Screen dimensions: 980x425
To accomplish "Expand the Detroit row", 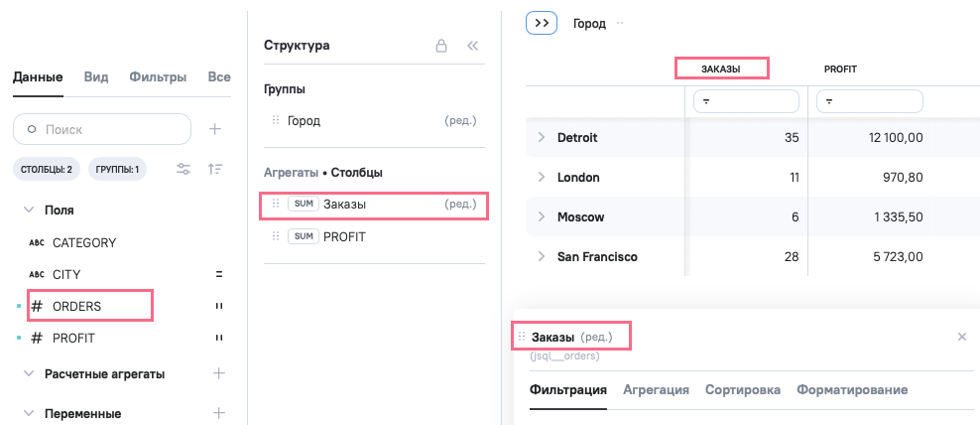I will click(542, 137).
